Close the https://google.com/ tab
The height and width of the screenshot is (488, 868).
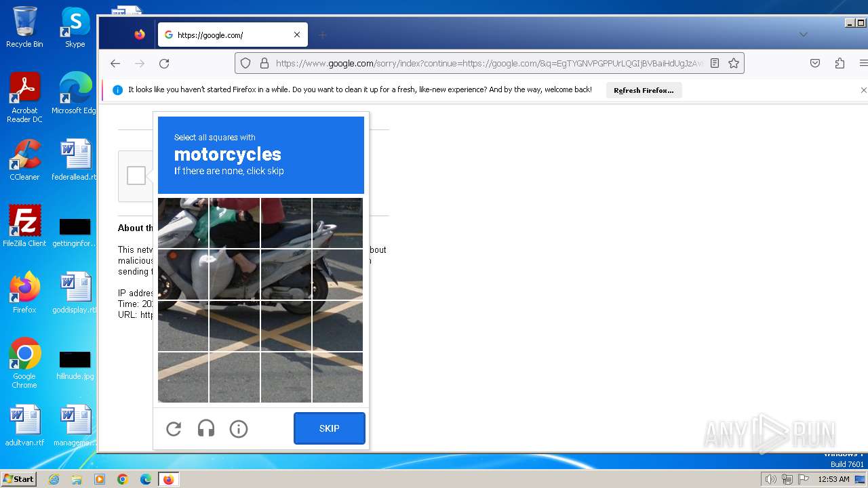(x=297, y=35)
